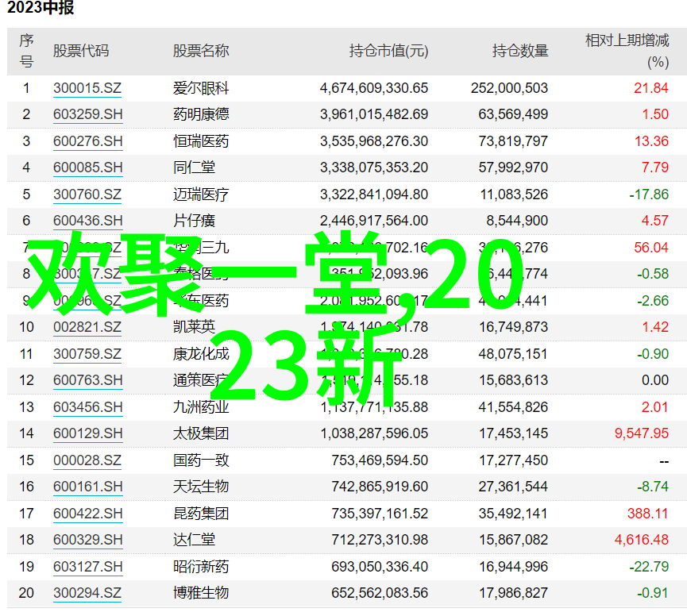Open the 000028.SZ stock link
This screenshot has width=687, height=616.
[87, 460]
